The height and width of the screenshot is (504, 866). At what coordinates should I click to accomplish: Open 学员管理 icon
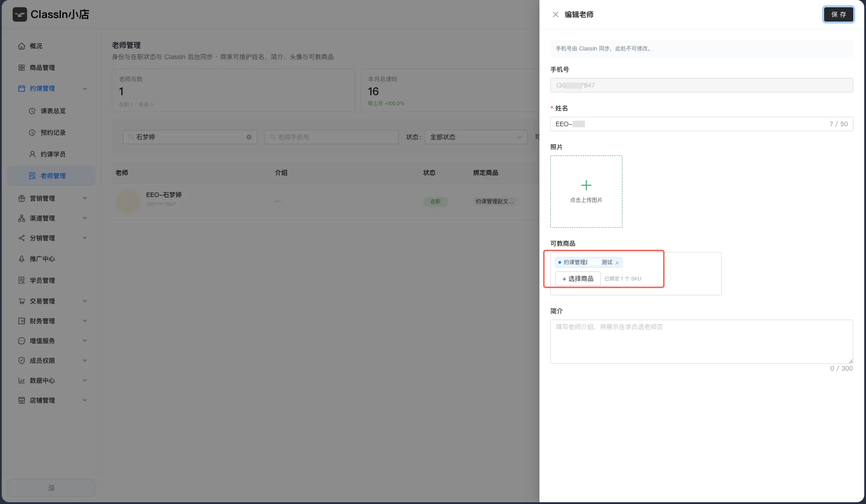[22, 280]
